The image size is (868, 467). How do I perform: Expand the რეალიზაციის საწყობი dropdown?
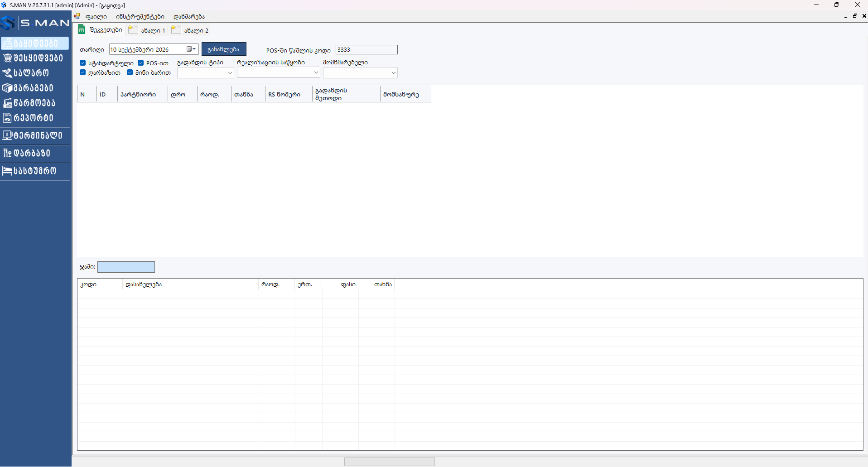278,72
